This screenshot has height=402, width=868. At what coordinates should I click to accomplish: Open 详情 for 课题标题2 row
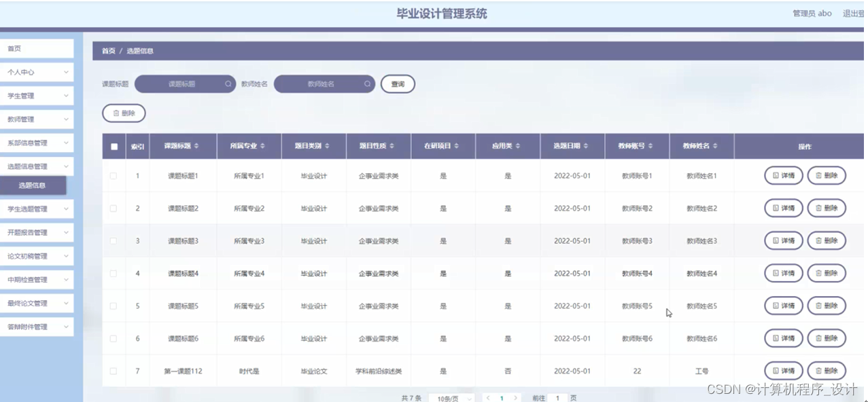[x=784, y=208]
